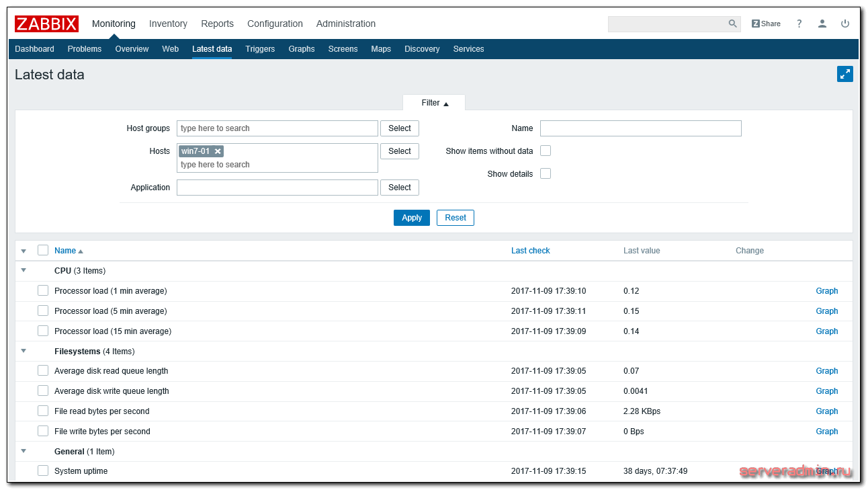Collapse the Filesystems group

click(24, 351)
